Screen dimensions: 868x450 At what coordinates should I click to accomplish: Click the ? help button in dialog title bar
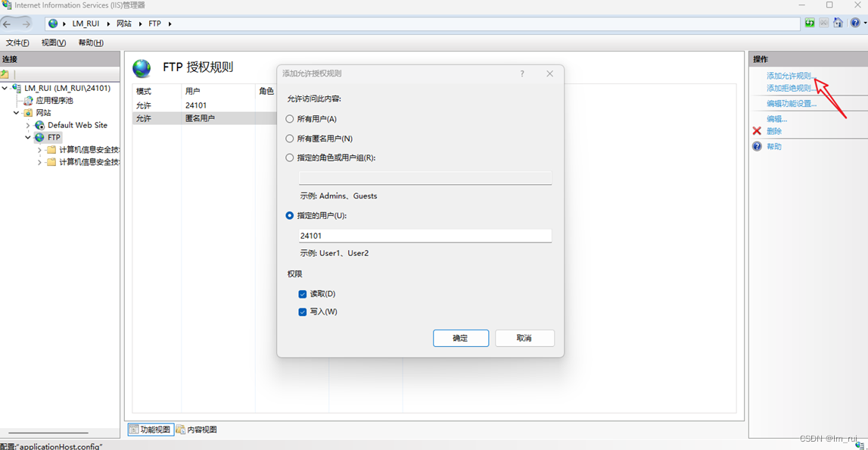pyautogui.click(x=522, y=73)
